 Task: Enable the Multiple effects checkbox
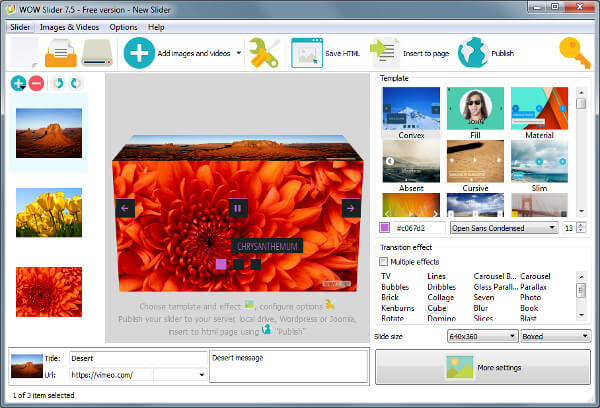[385, 261]
